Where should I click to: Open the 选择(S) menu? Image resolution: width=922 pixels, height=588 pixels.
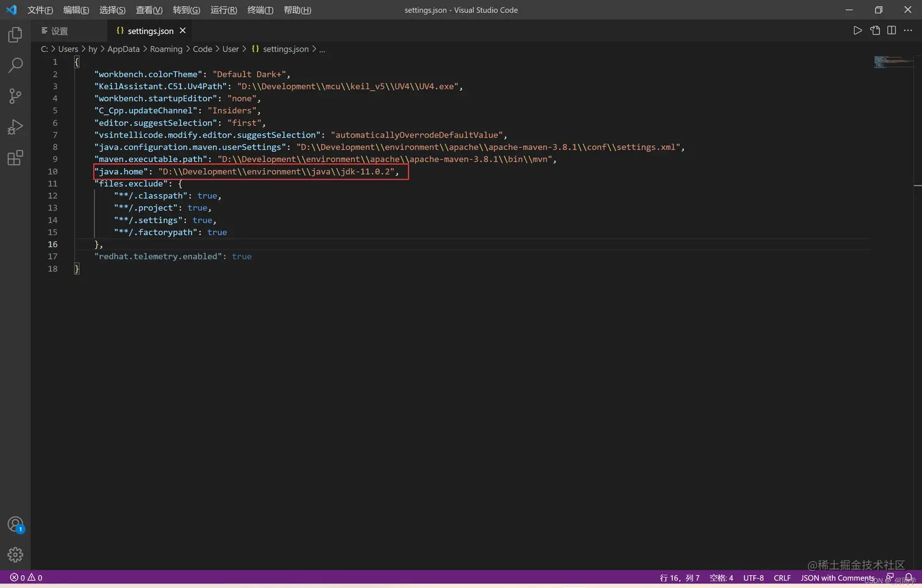click(112, 10)
